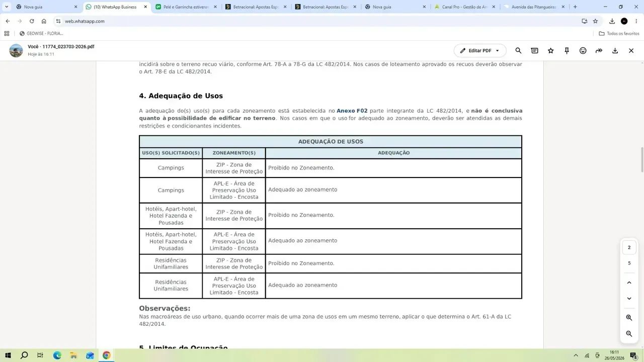Close the PDF viewer with the X
This screenshot has width=644, height=362.
pyautogui.click(x=631, y=51)
